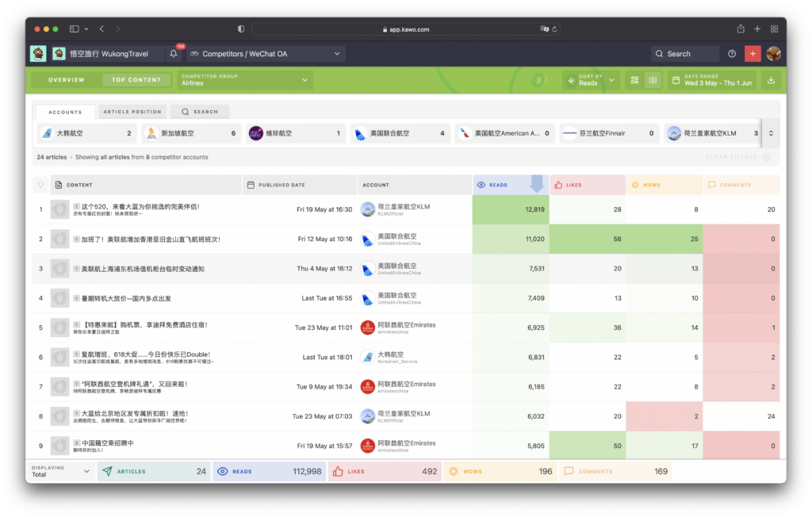812x517 pixels.
Task: Filter by 大韩航空 account
Action: click(87, 133)
